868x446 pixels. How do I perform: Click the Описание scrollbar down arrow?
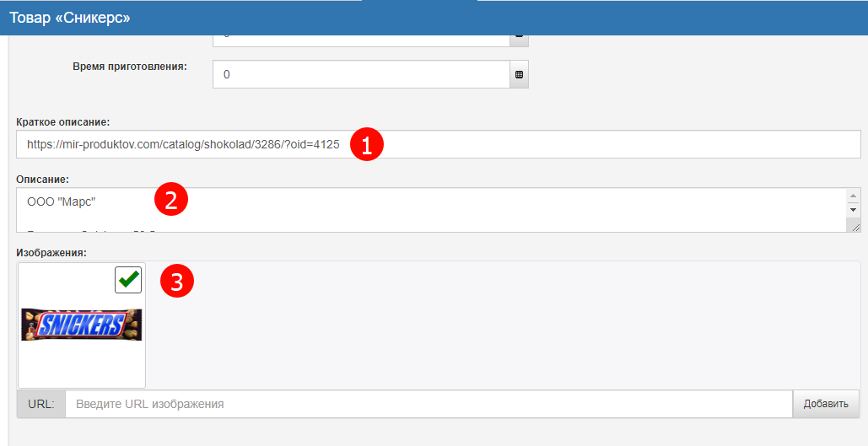(853, 209)
